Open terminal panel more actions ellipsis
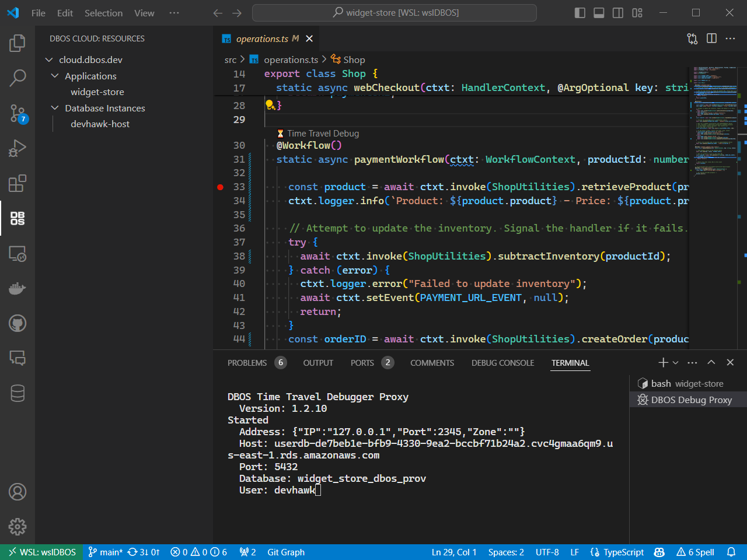This screenshot has width=747, height=560. click(692, 362)
